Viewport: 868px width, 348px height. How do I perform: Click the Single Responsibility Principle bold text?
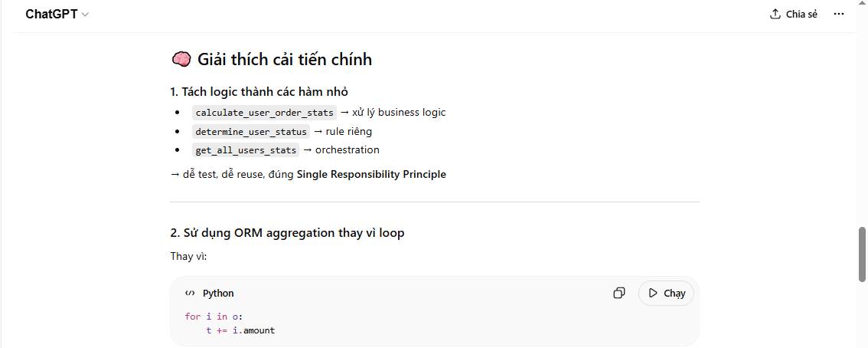371,174
